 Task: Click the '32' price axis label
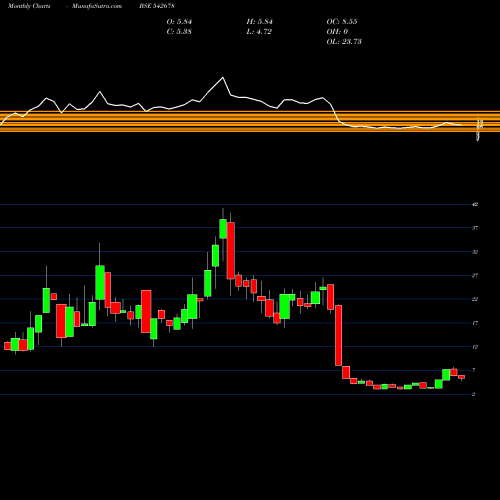(475, 252)
